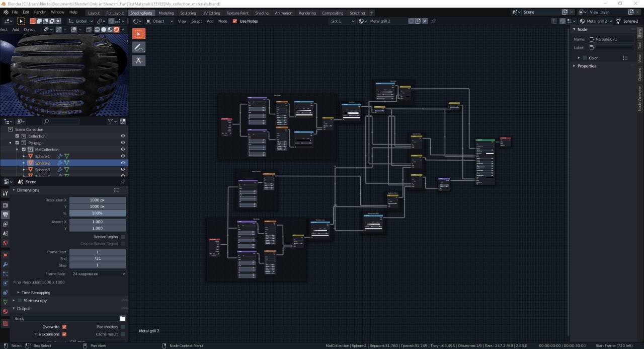Open the Frame Rate dropdown

pyautogui.click(x=98, y=274)
